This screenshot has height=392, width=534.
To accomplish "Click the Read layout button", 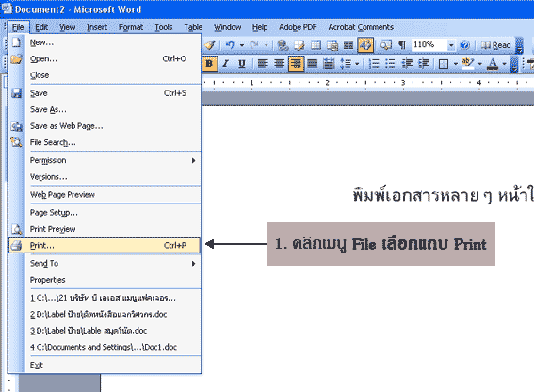I will [495, 45].
